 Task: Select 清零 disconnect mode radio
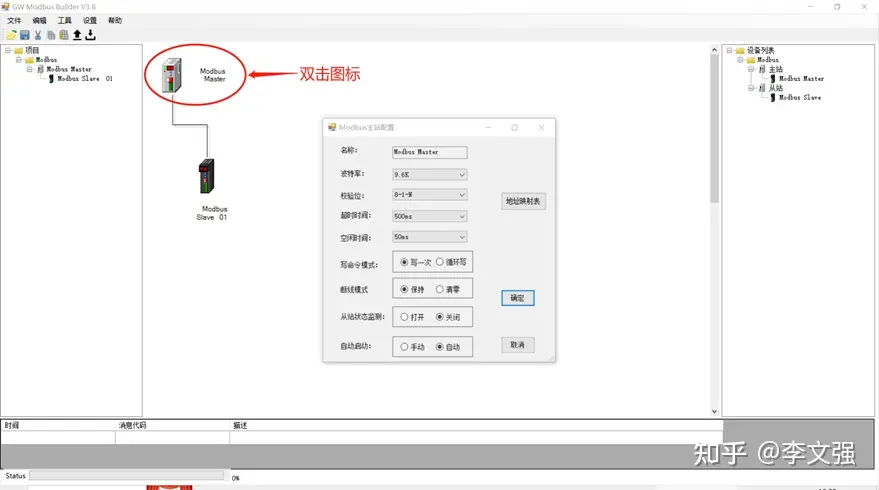[440, 289]
